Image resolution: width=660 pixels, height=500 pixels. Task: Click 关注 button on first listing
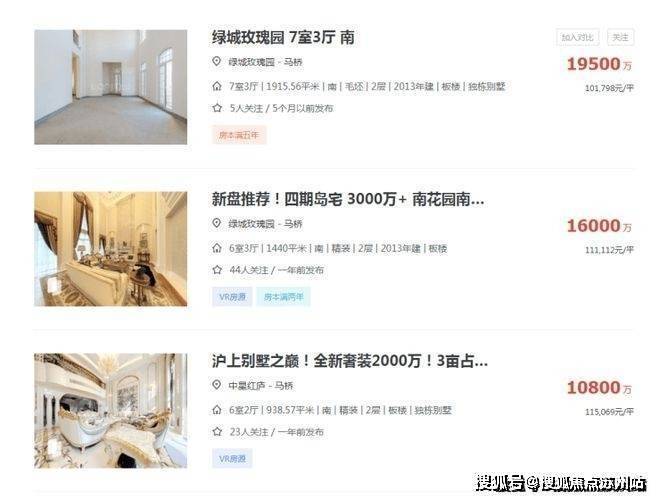point(620,37)
